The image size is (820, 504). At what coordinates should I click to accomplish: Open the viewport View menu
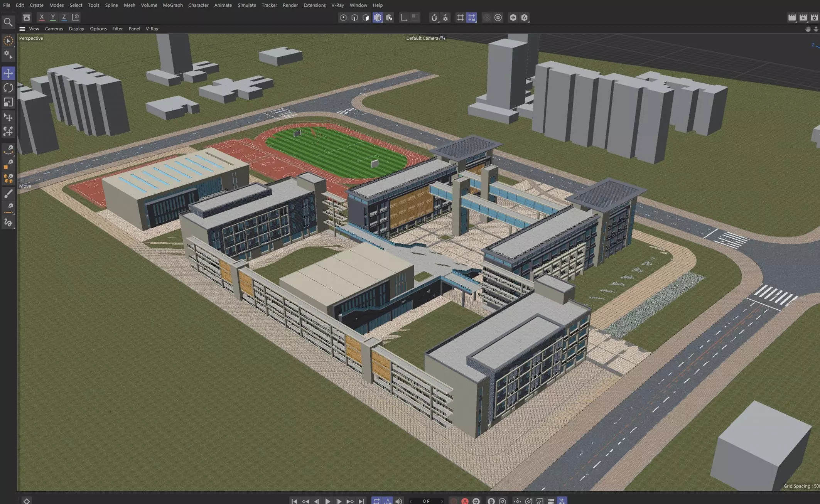pyautogui.click(x=34, y=29)
